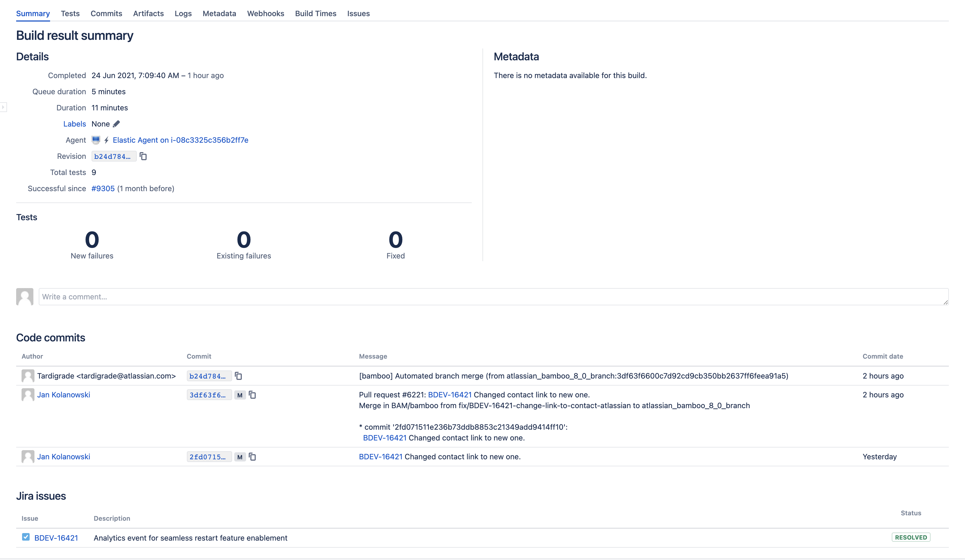Open build #9305 link

[x=103, y=188]
